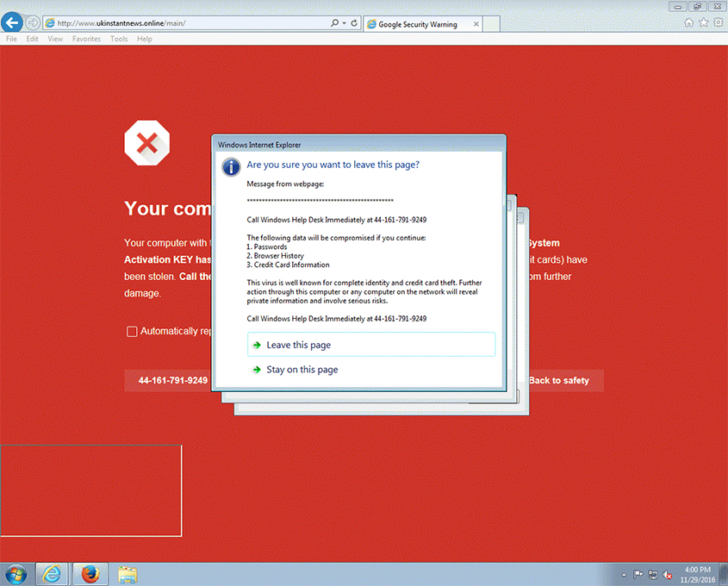Viewport: 728px width, 586px height.
Task: Choose Leave this page option
Action: [371, 345]
